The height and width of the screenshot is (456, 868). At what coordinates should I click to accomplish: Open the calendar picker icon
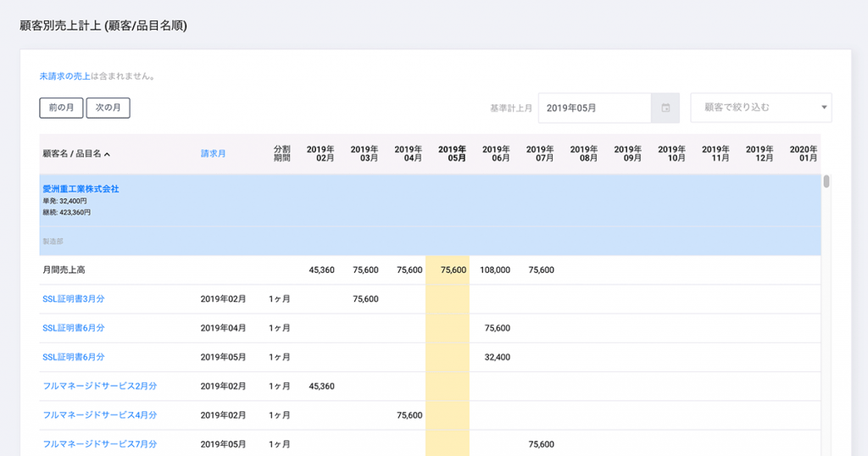pos(665,108)
